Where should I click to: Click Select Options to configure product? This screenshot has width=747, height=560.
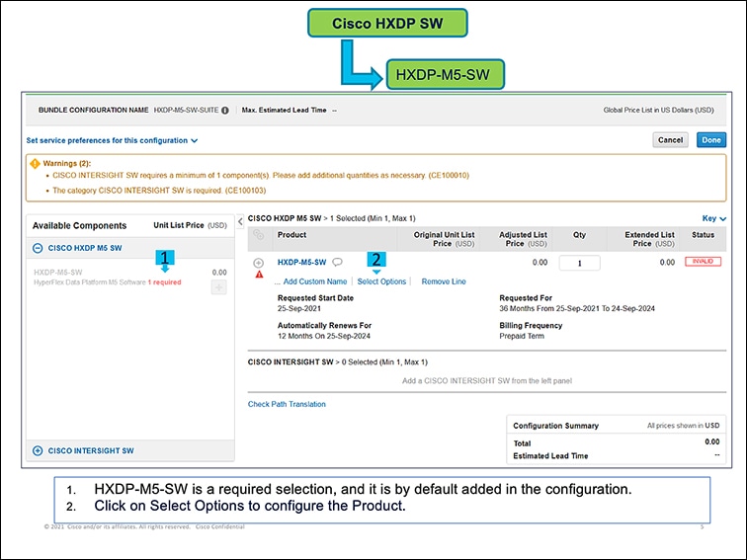tap(381, 281)
